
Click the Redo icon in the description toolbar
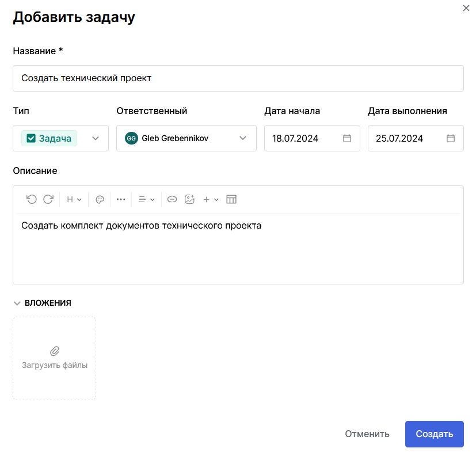(48, 199)
